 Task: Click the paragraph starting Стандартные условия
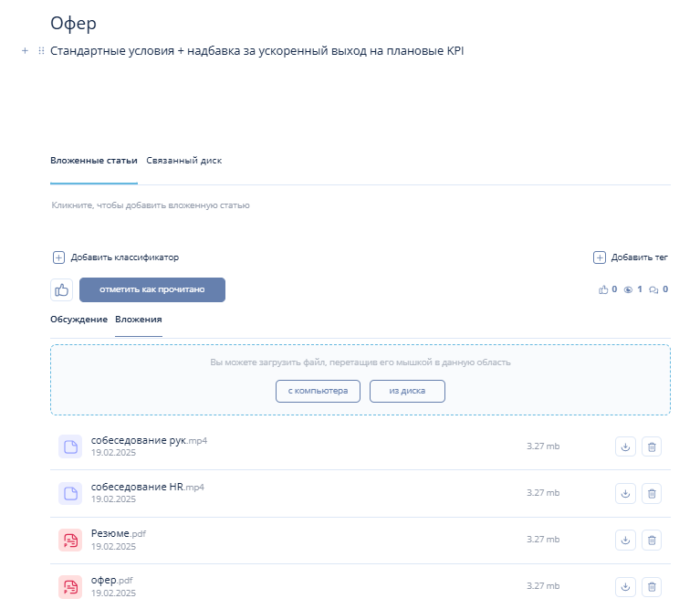(x=257, y=51)
